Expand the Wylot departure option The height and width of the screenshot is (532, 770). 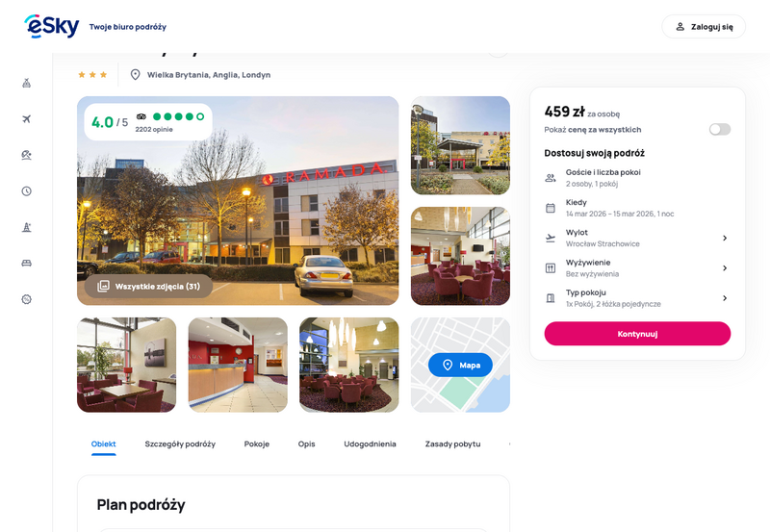point(637,238)
